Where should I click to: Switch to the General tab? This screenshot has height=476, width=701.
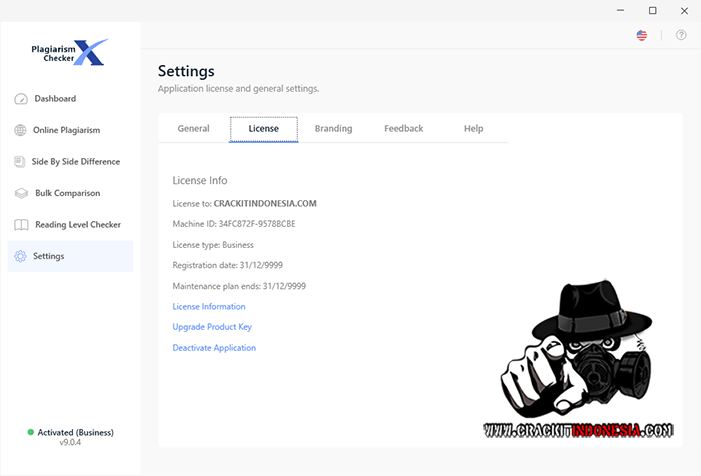tap(193, 129)
